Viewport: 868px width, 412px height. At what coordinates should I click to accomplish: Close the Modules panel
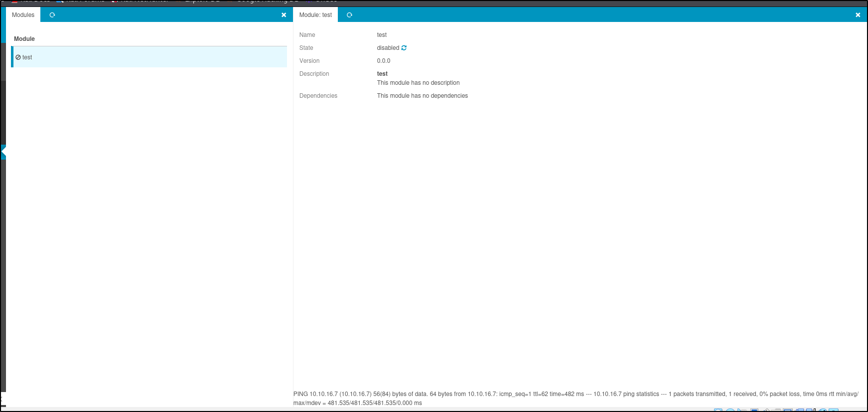(284, 15)
